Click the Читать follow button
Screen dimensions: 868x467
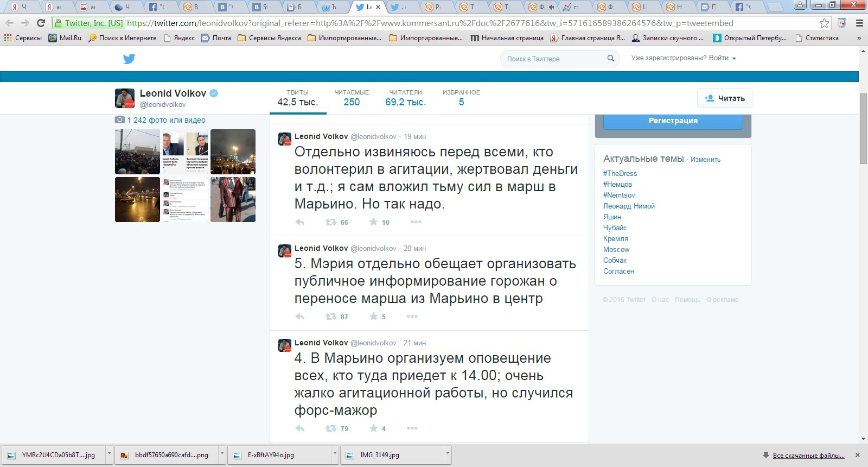[x=725, y=98]
